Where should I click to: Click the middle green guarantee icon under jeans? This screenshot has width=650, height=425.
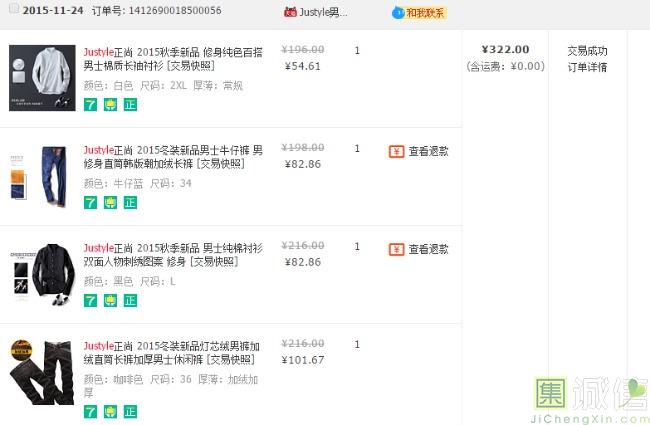(110, 202)
